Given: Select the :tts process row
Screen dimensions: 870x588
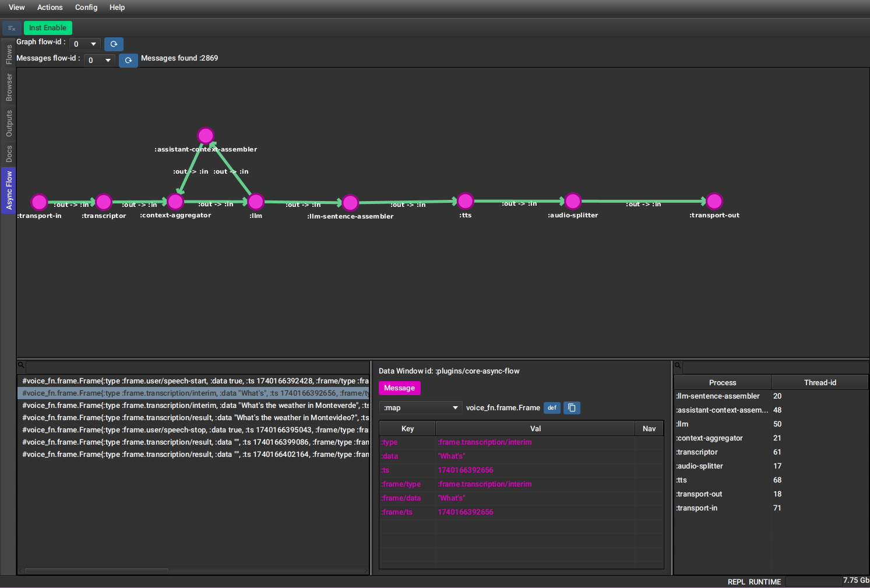Looking at the screenshot, I should tap(771, 480).
